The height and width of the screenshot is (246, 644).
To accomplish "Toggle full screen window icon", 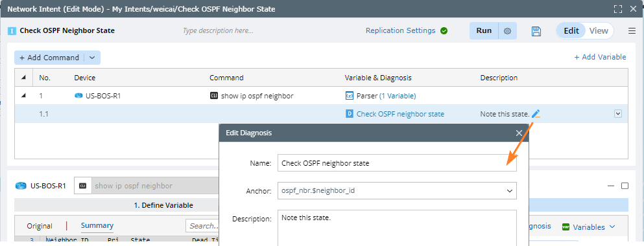I will 617,8.
